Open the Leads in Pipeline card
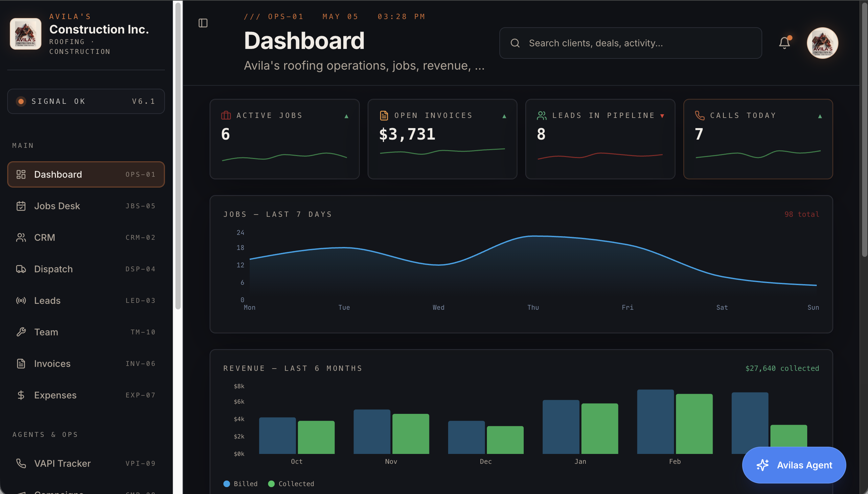Screen dimensions: 868x494 pyautogui.click(x=600, y=139)
